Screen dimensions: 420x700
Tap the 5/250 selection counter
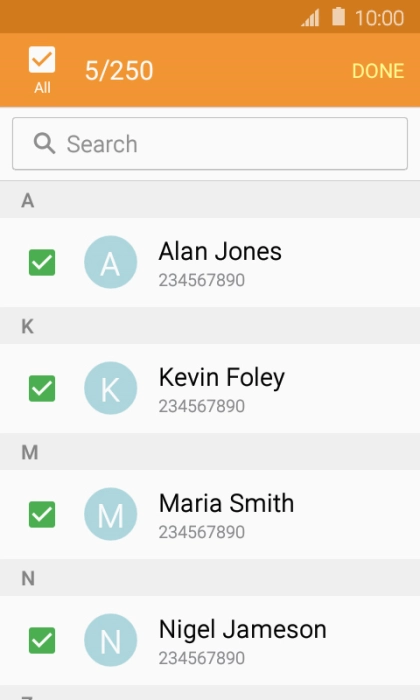[119, 71]
